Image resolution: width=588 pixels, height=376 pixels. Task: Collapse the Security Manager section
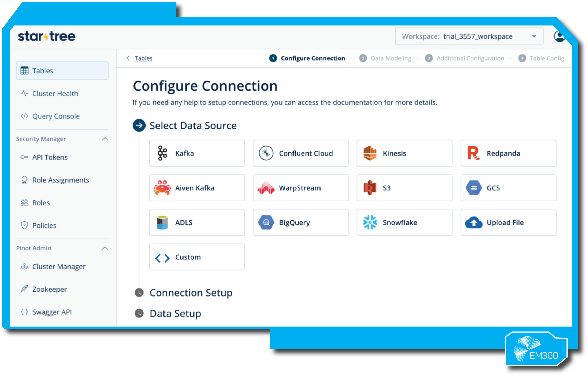coord(105,139)
